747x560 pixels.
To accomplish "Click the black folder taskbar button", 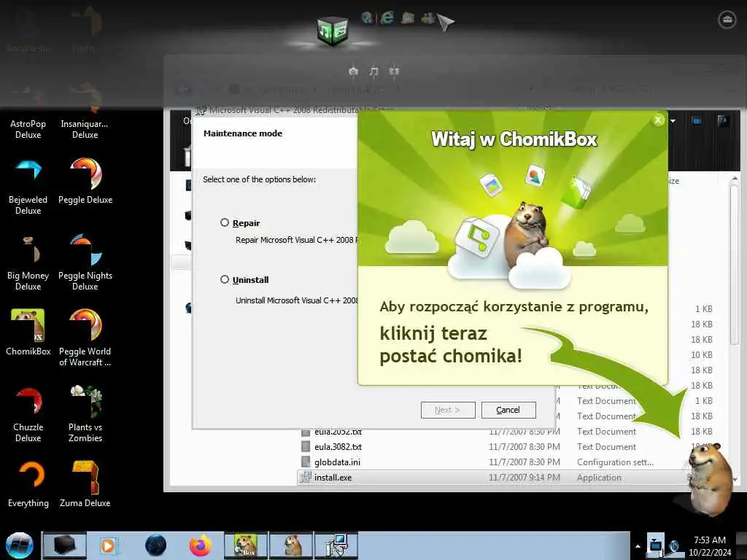I will (65, 545).
